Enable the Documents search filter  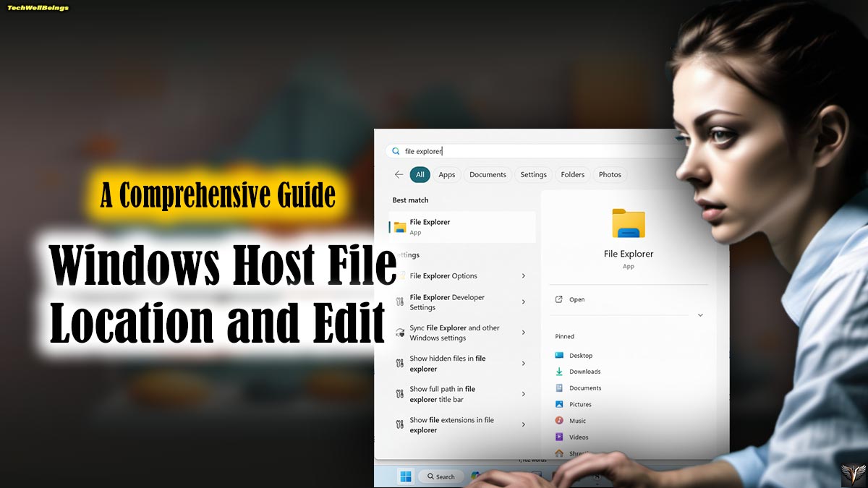point(488,174)
